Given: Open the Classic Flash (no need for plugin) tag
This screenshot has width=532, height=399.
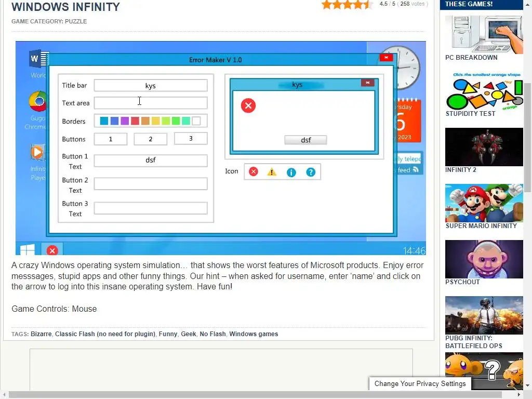Looking at the screenshot, I should click(x=105, y=334).
